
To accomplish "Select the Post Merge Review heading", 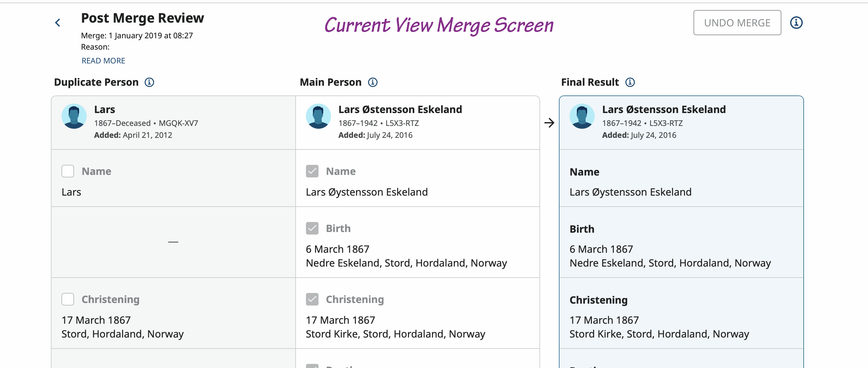I will [x=142, y=18].
